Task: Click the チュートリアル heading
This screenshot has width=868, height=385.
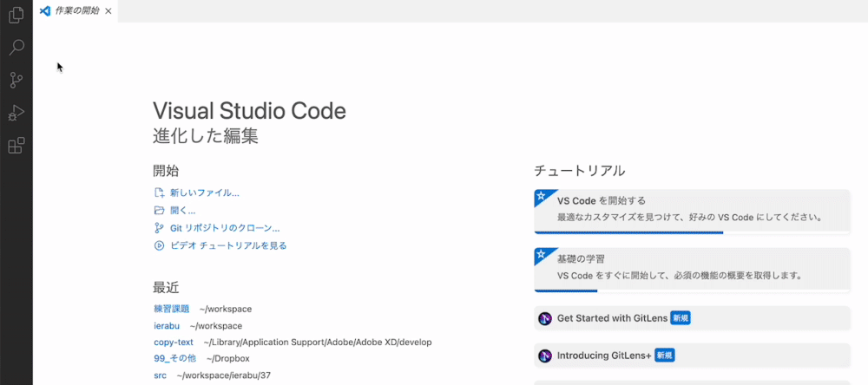Action: pos(580,171)
